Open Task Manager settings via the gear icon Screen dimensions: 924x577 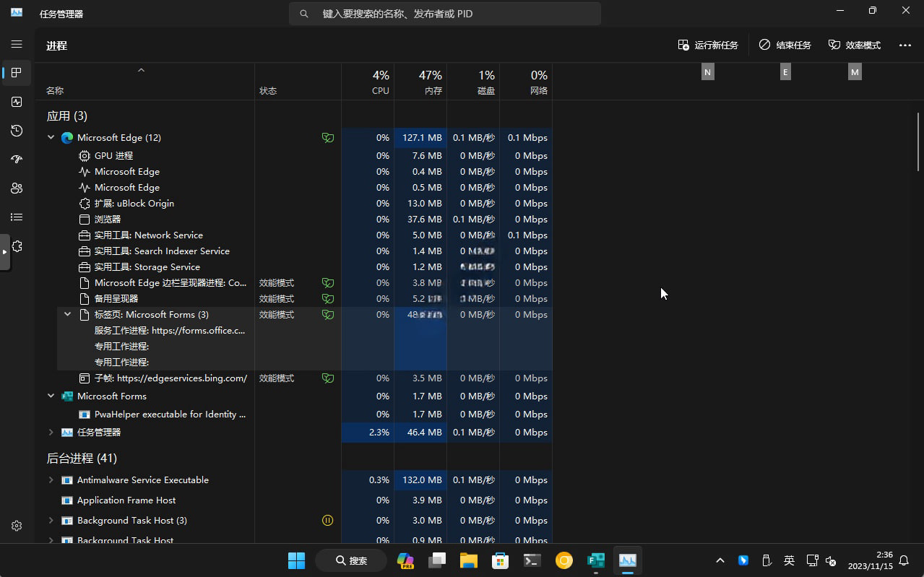click(x=17, y=526)
